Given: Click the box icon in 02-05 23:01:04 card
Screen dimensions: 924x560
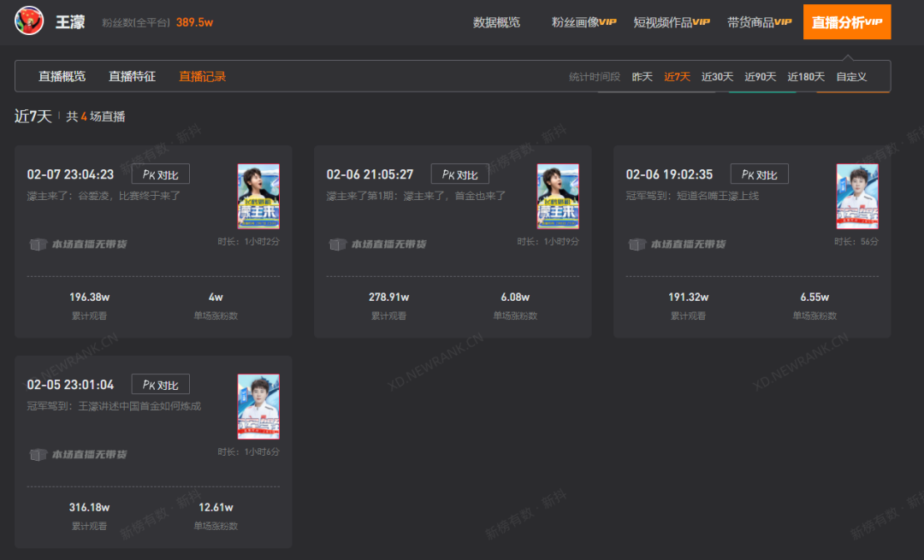Looking at the screenshot, I should [38, 454].
